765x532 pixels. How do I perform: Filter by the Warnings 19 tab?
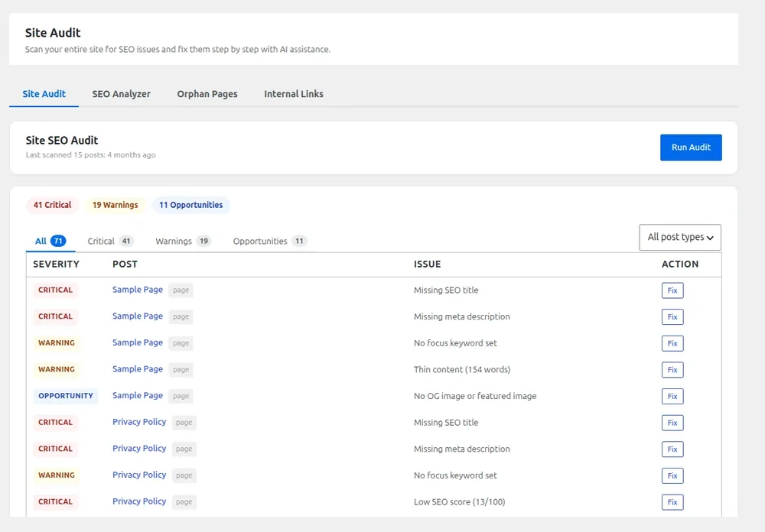tap(183, 241)
